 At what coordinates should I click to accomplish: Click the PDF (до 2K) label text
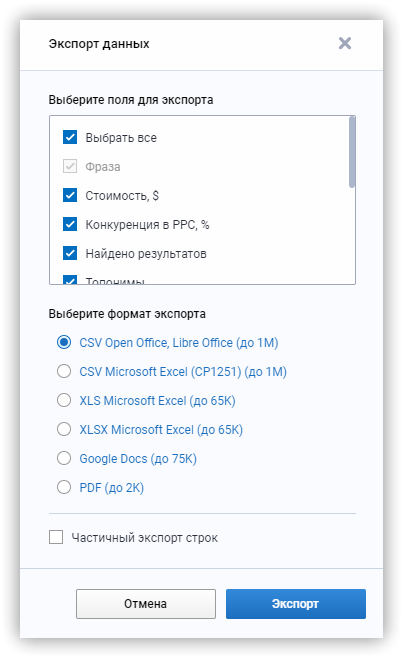pos(112,488)
